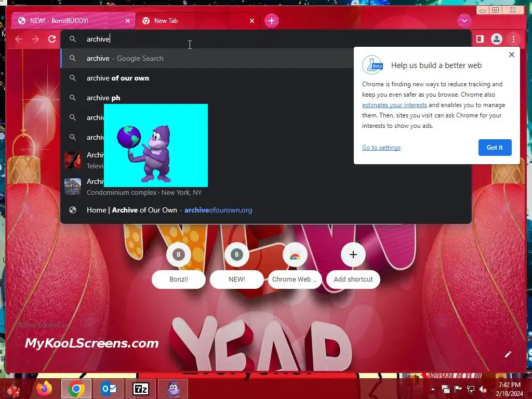Open a new tab with plus button
Viewport: 532px width, 399px height.
click(x=271, y=21)
